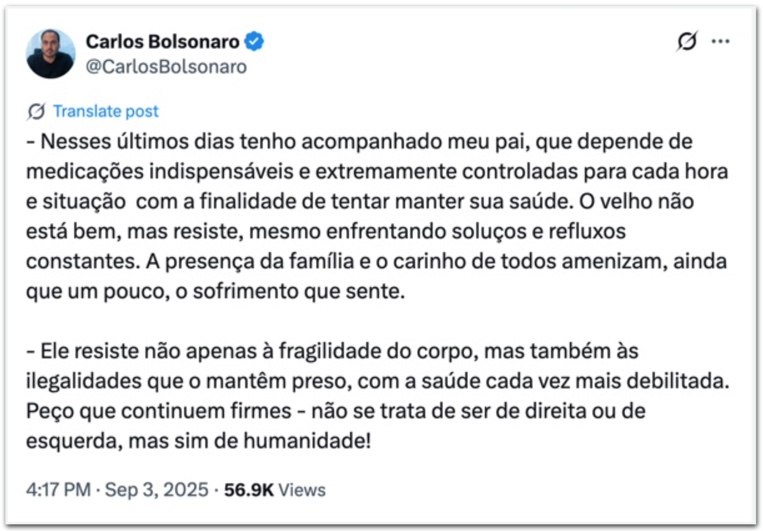Screen dimensions: 763x531
Task: Open the Carlos Bolsonaro display name
Action: click(x=163, y=42)
